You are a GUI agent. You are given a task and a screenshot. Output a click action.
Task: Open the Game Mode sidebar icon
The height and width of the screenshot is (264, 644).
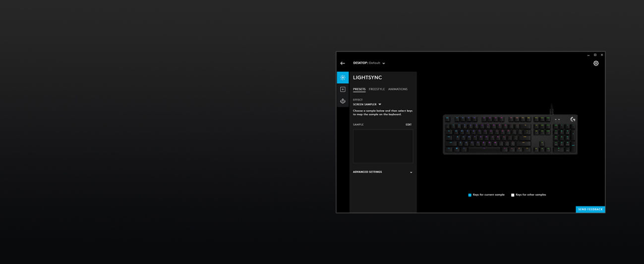click(343, 101)
